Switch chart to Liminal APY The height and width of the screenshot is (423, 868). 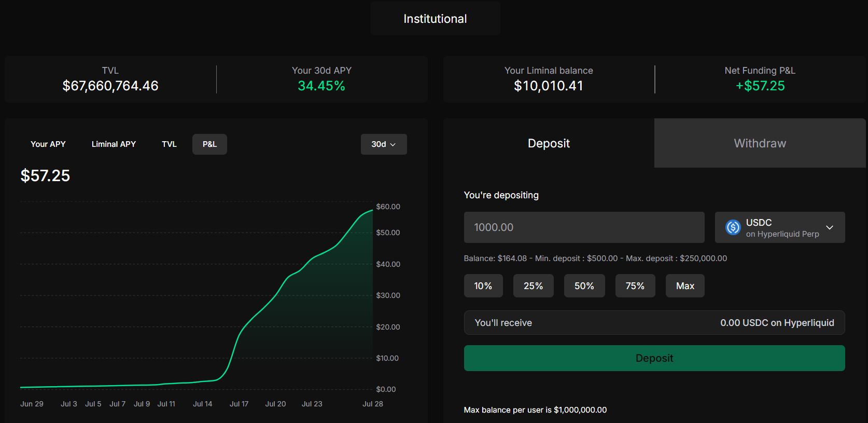(x=114, y=144)
